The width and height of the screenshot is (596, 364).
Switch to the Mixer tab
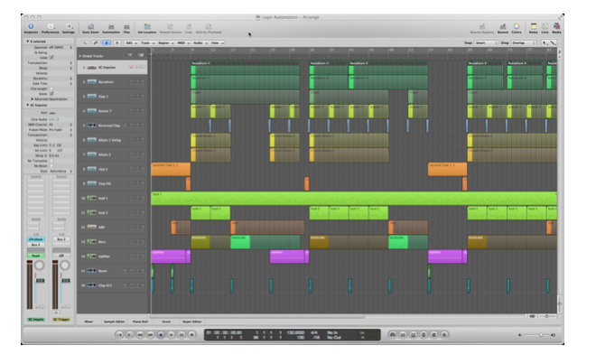pos(88,322)
